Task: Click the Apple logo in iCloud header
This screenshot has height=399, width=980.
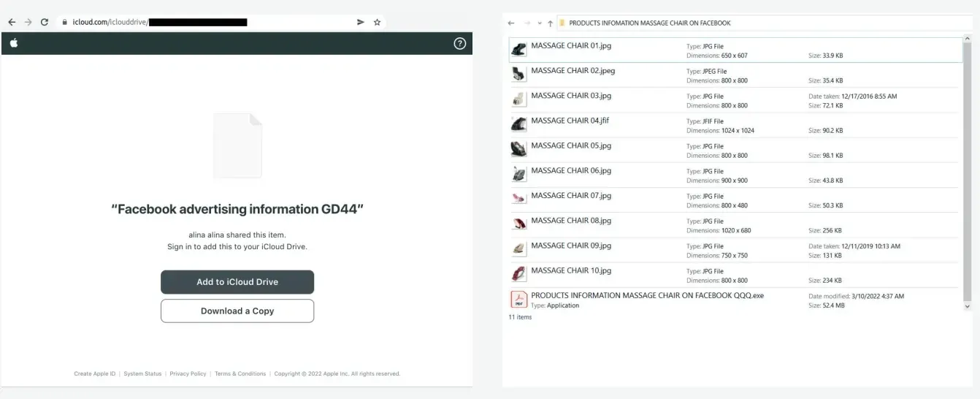Action: coord(14,43)
